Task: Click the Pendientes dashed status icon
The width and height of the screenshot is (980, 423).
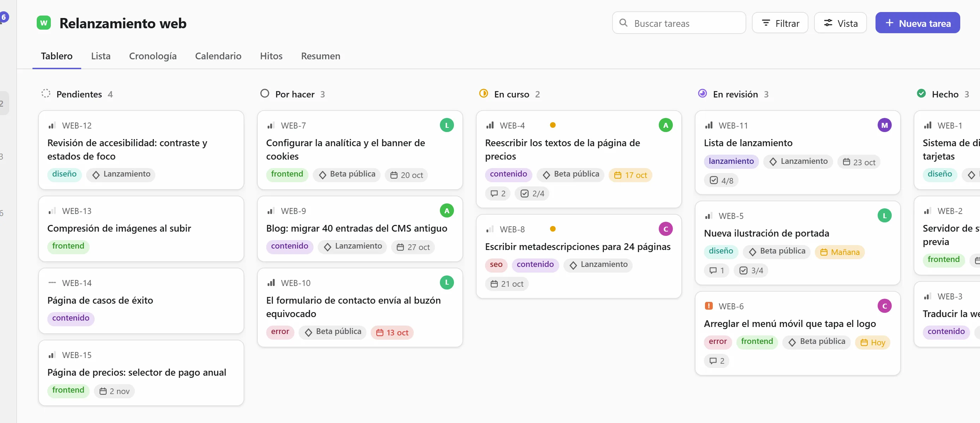Action: click(46, 94)
